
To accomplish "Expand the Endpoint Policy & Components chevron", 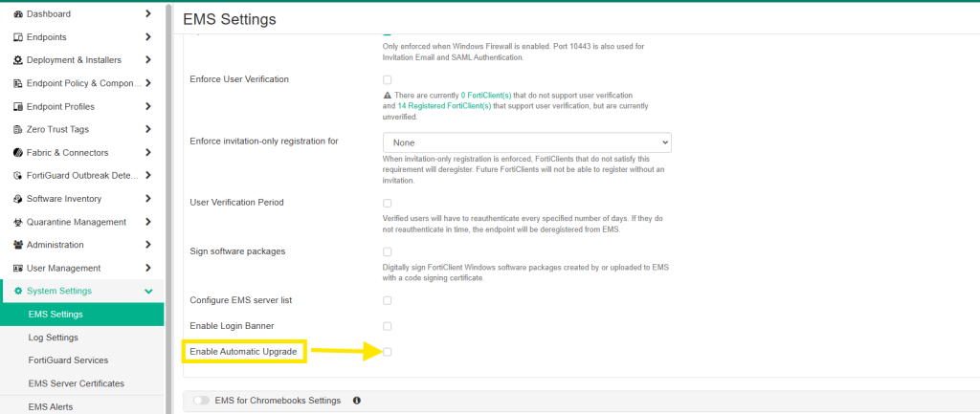I will pyautogui.click(x=148, y=83).
